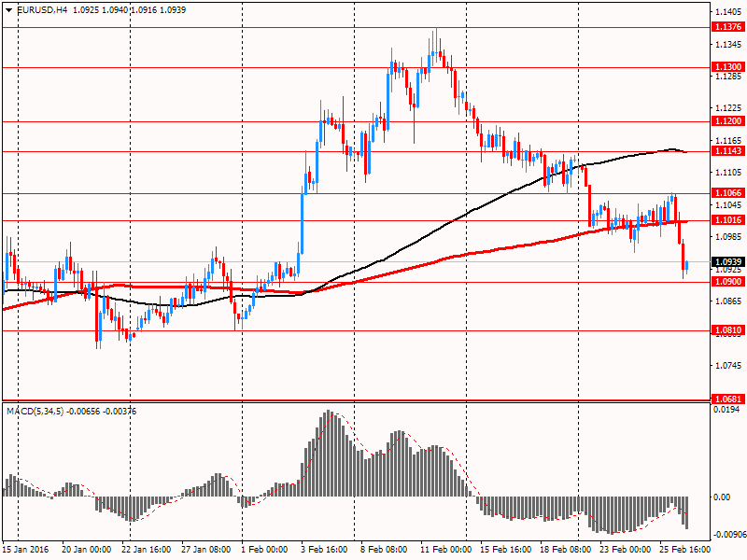Click the current price 1.0939 black label
747x560 pixels.
coord(727,262)
